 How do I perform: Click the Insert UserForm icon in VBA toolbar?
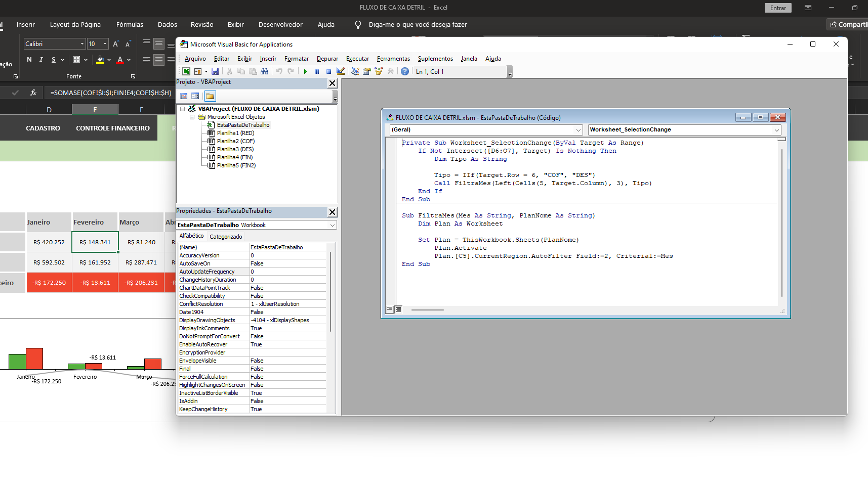coord(198,71)
